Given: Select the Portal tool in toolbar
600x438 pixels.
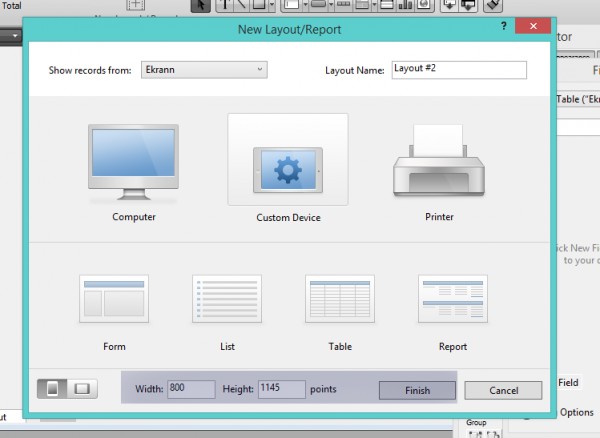Looking at the screenshot, I should click(x=387, y=5).
